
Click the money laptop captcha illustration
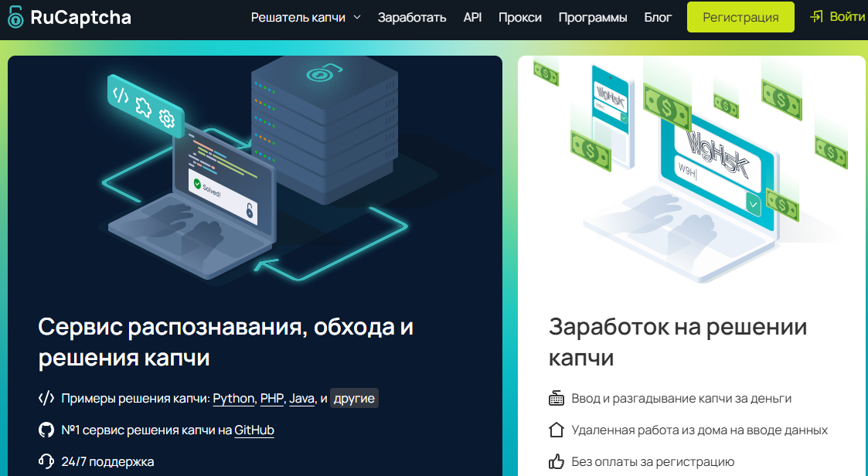point(692,172)
